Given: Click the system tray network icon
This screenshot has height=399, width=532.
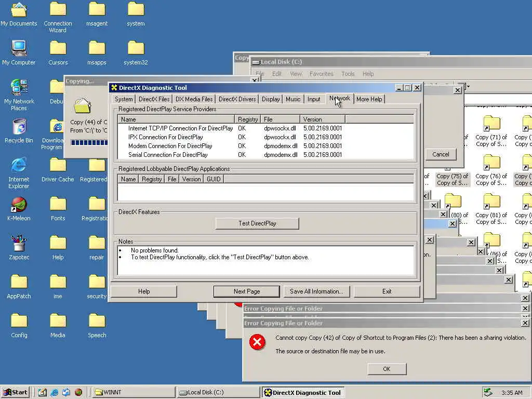Looking at the screenshot, I should 488,393.
